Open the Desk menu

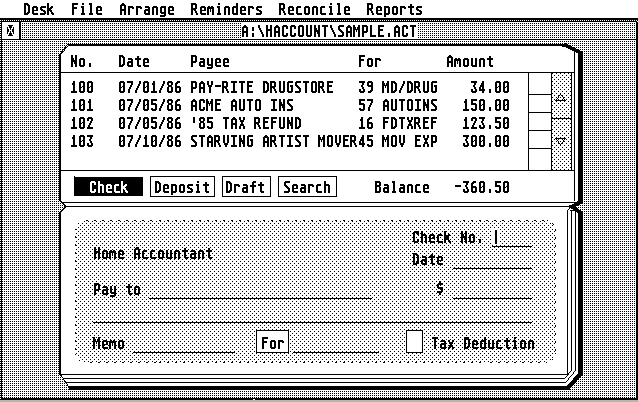38,9
